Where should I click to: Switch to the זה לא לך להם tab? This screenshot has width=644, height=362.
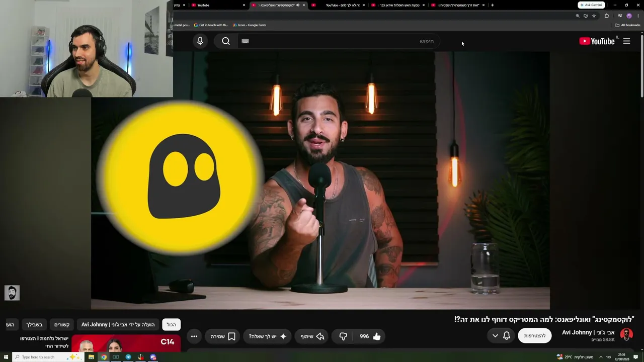(340, 5)
